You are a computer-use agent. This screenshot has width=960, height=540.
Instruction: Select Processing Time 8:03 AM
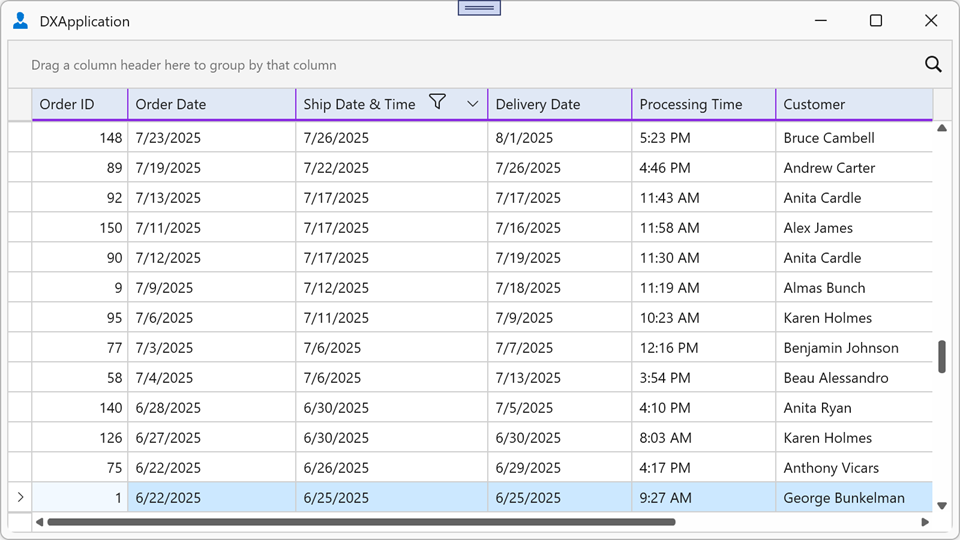point(703,438)
